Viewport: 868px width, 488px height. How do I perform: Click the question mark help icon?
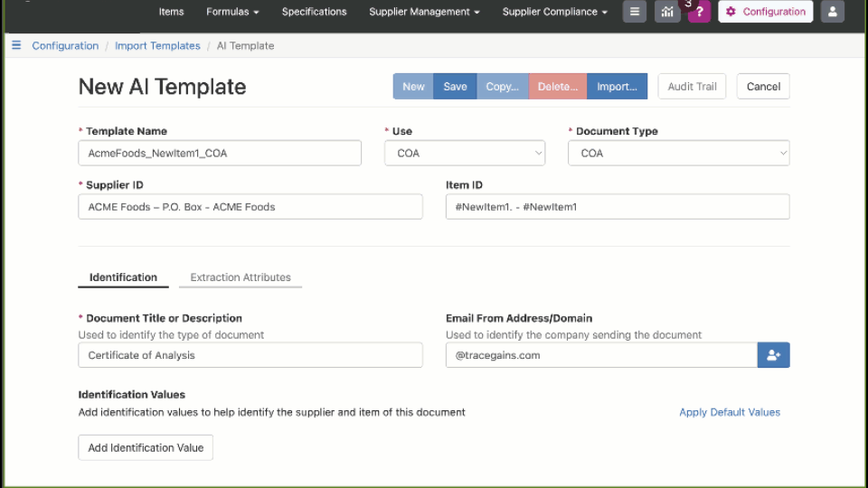point(699,12)
